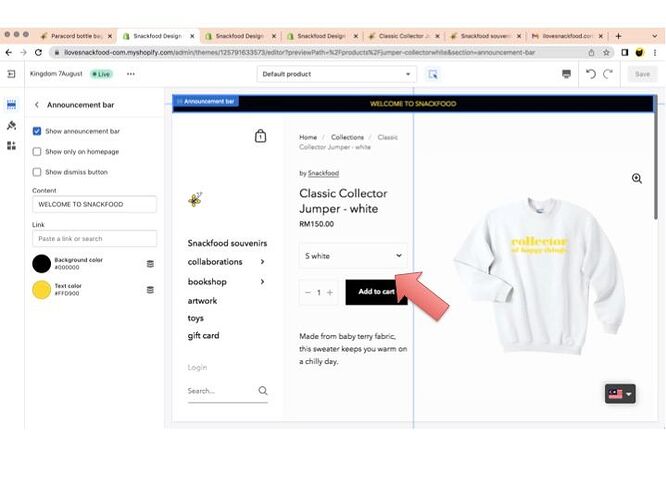Viewport: 666px width, 500px height.
Task: Go back in browser history
Action: (8, 52)
